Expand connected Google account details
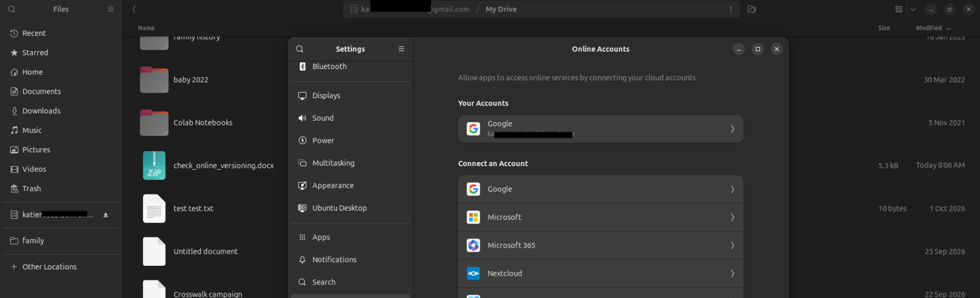Screen dimensions: 980x298 click(x=600, y=129)
